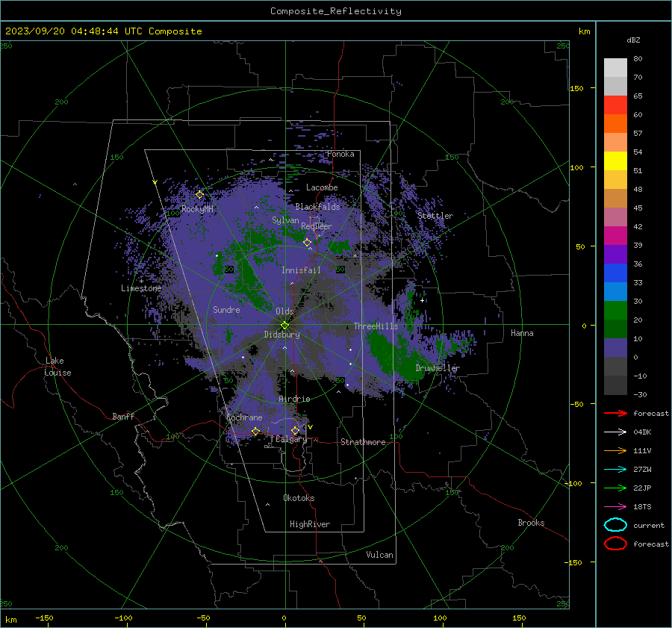Select the magenta 42 dBZ color swatch
672x628 pixels.
coord(615,235)
